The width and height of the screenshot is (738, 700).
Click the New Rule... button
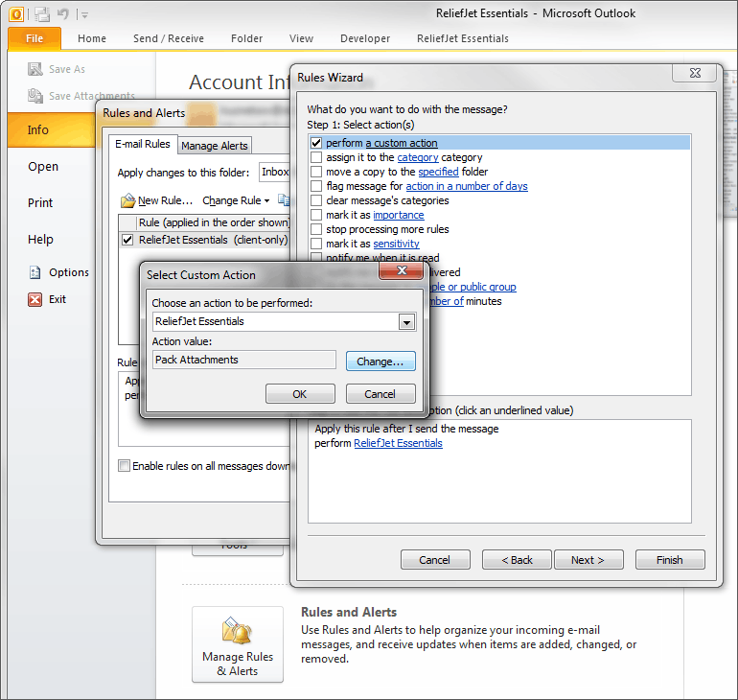pyautogui.click(x=157, y=200)
